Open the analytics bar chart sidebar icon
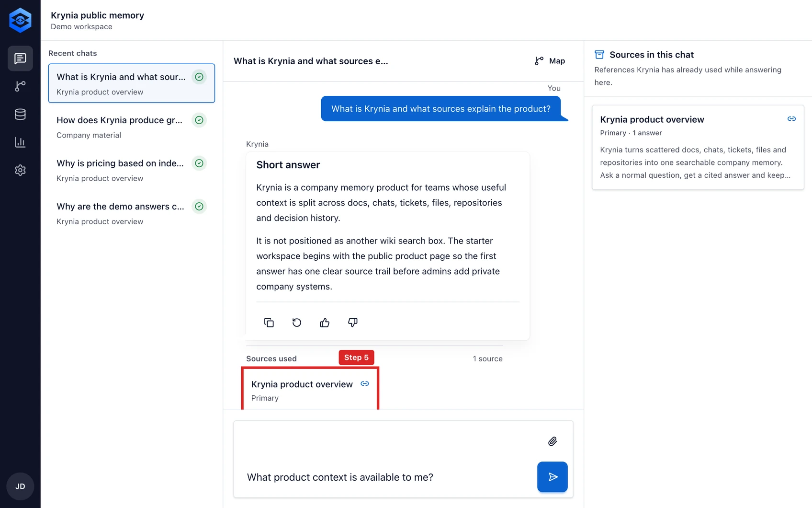 click(x=20, y=142)
